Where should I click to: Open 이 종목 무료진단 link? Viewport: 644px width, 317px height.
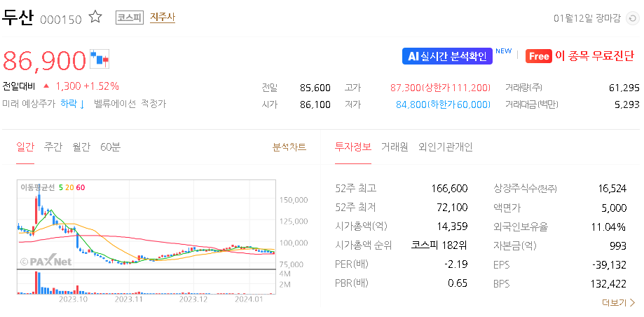(594, 56)
